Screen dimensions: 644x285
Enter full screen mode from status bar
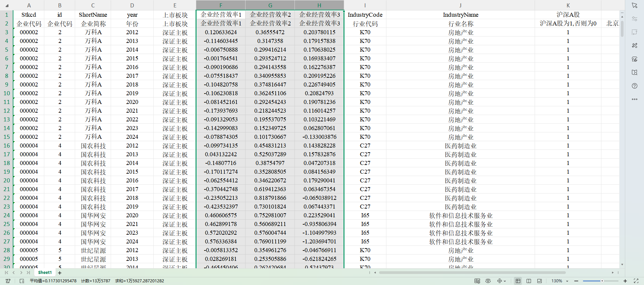click(x=636, y=281)
